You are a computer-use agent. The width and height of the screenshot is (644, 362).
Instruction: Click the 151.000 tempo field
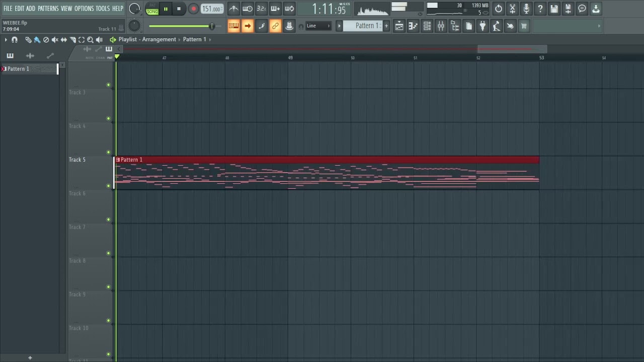pyautogui.click(x=212, y=9)
